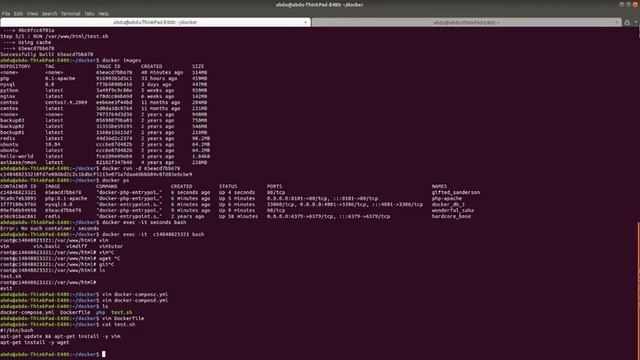Click 'backup01' repository row
This screenshot has width=640, height=360.
pos(104,132)
